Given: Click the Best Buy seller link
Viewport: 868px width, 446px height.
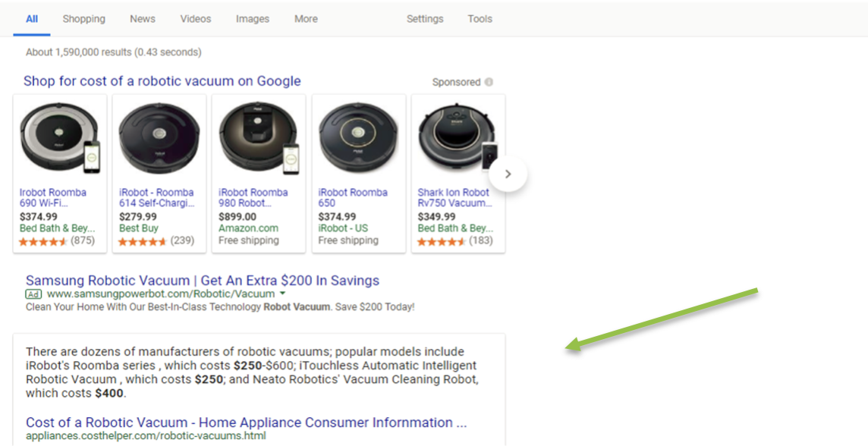Looking at the screenshot, I should pos(137,228).
